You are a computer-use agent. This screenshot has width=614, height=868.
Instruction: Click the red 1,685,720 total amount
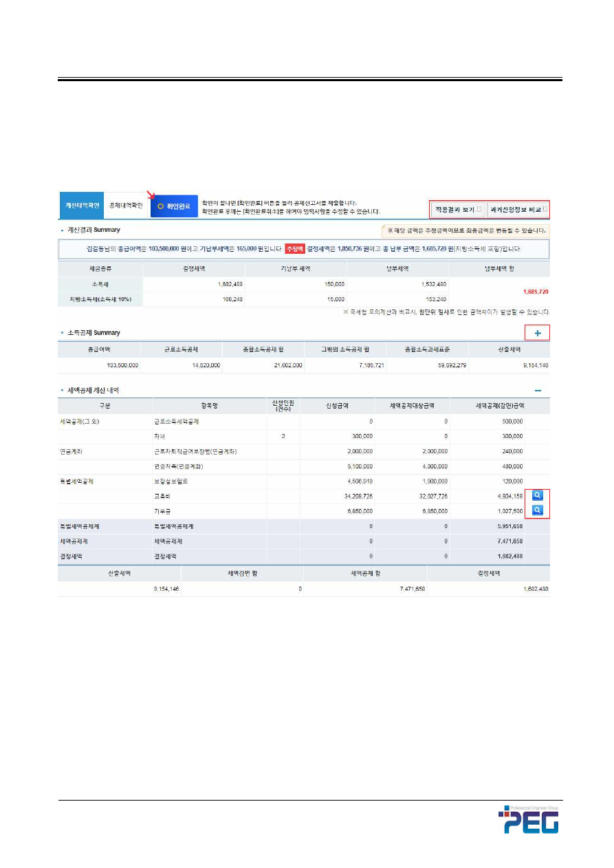[534, 292]
